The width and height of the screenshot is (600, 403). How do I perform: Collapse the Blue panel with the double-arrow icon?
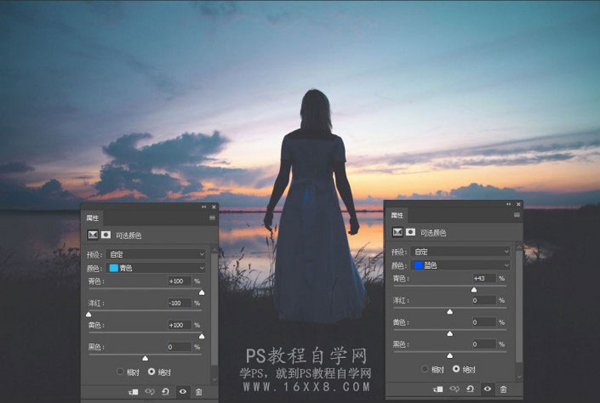[509, 204]
